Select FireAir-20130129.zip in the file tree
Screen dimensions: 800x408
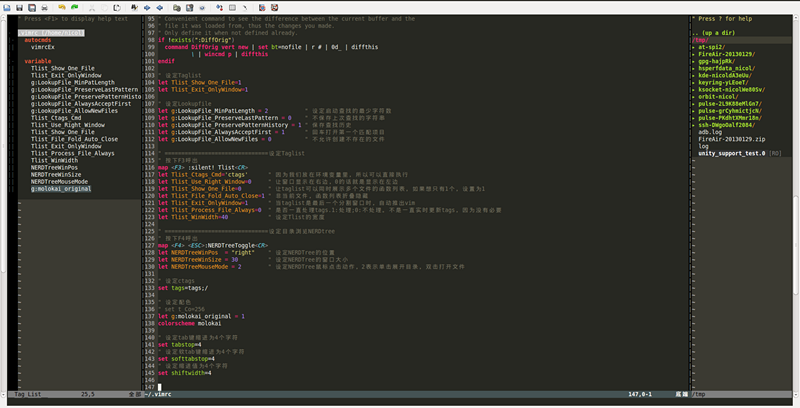pos(731,138)
